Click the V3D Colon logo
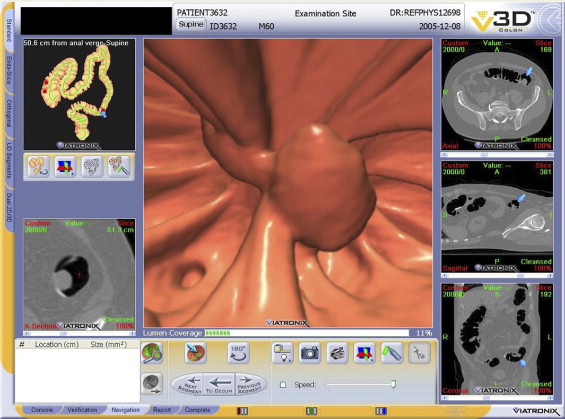The width and height of the screenshot is (565, 419). click(x=502, y=21)
